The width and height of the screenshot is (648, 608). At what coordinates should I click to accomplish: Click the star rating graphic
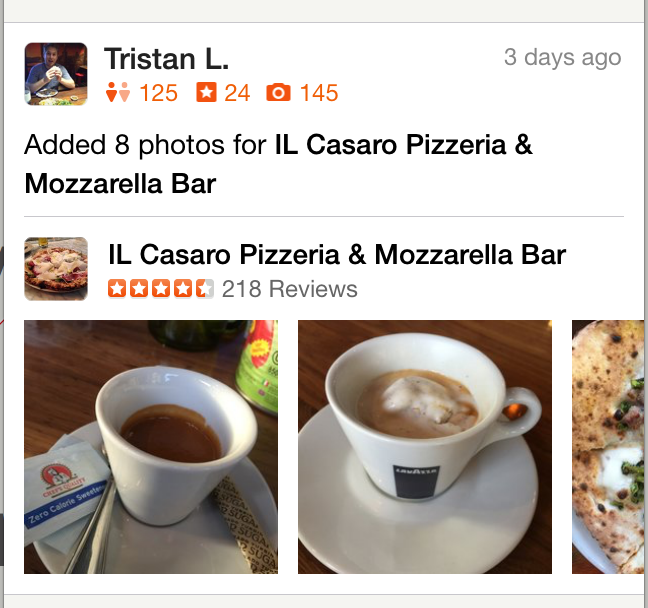pyautogui.click(x=161, y=288)
